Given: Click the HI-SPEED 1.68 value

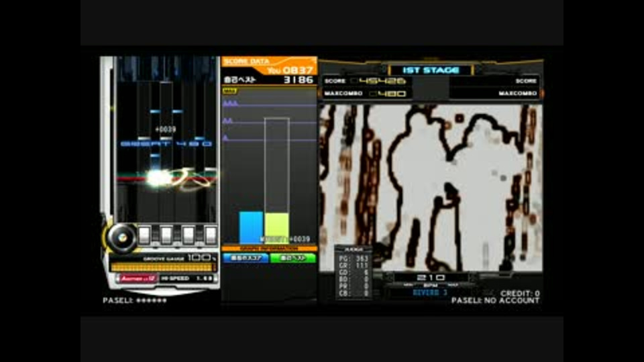Looking at the screenshot, I should click(x=204, y=278).
